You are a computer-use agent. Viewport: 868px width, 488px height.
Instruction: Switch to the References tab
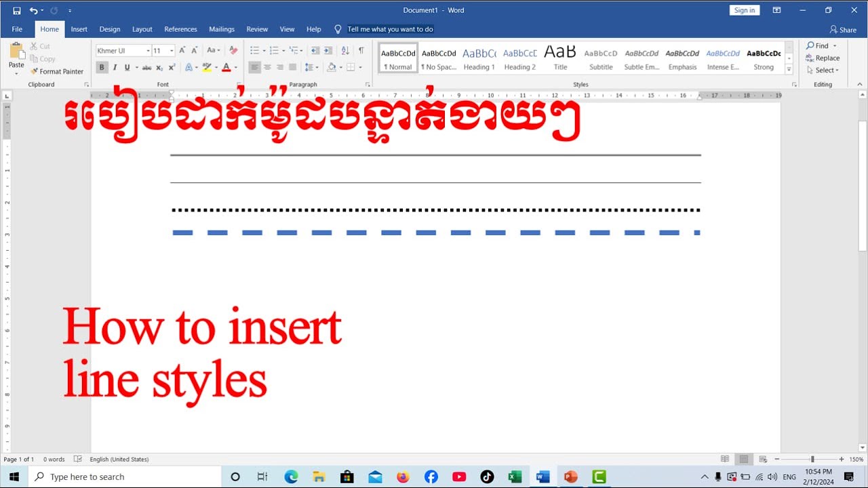tap(180, 29)
